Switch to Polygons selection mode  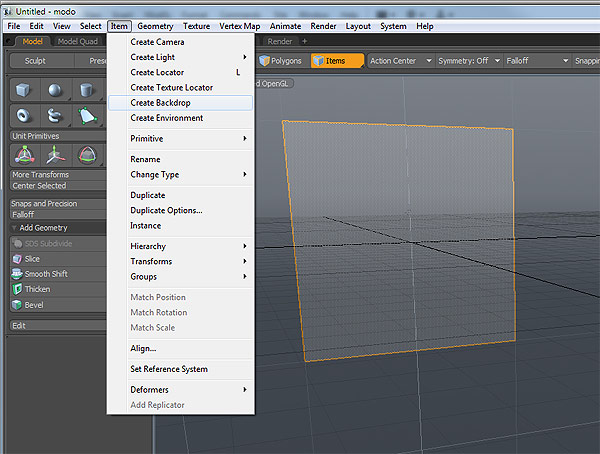(x=280, y=61)
